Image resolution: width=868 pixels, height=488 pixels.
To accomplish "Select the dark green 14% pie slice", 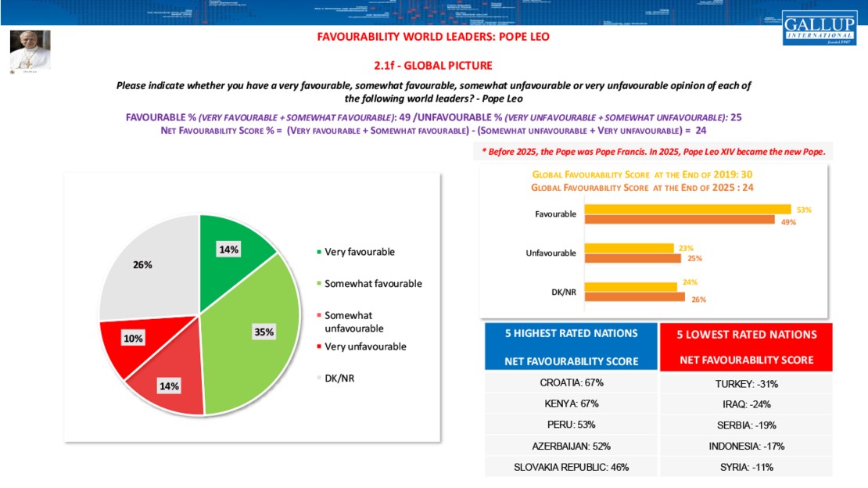I will (x=231, y=242).
